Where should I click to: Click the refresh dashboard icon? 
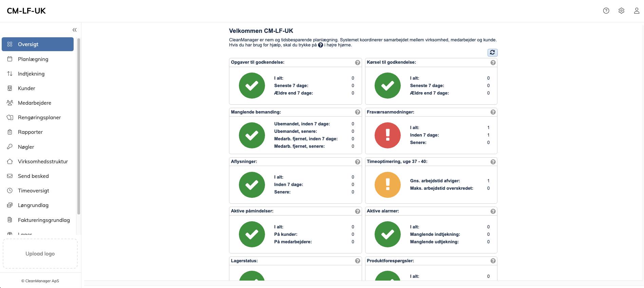coord(492,53)
